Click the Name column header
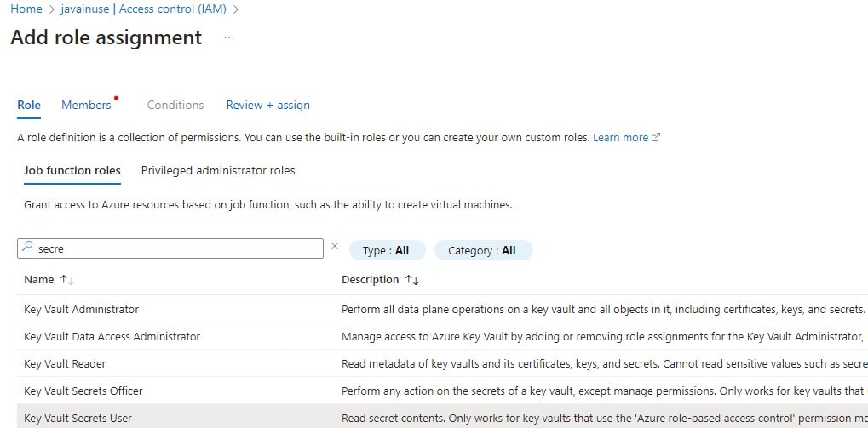 pos(38,280)
